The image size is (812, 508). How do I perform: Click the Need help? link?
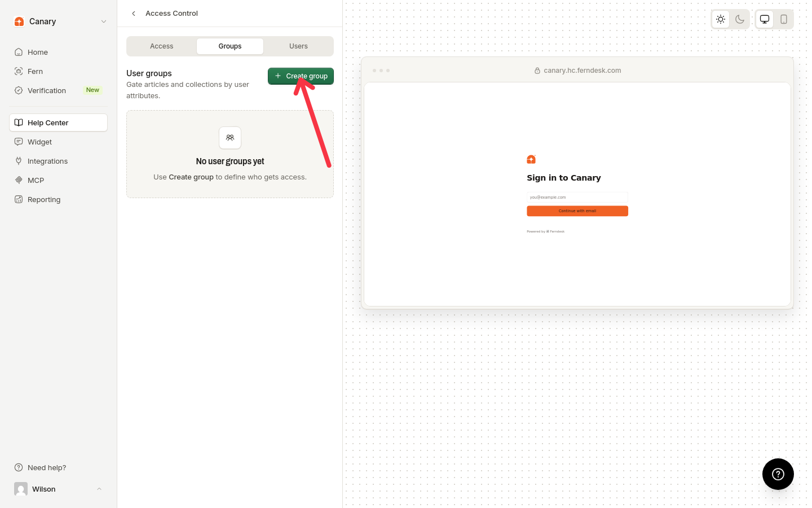[47, 467]
